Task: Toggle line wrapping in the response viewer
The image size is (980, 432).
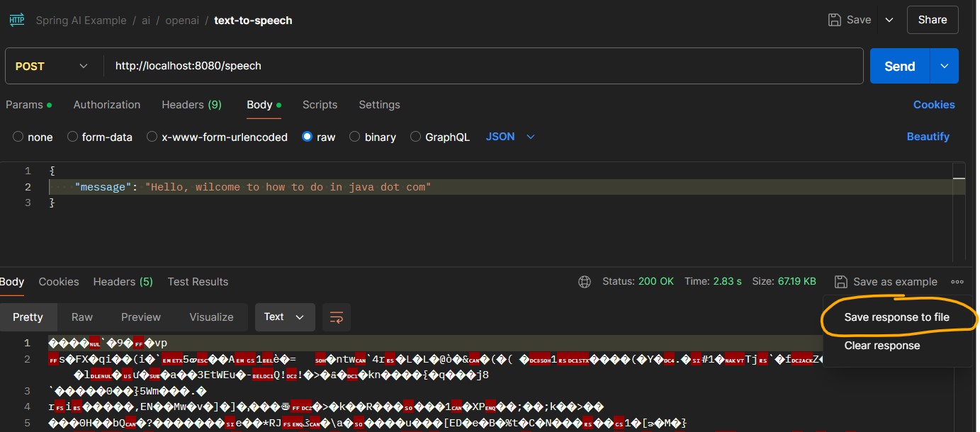Action: pyautogui.click(x=336, y=317)
